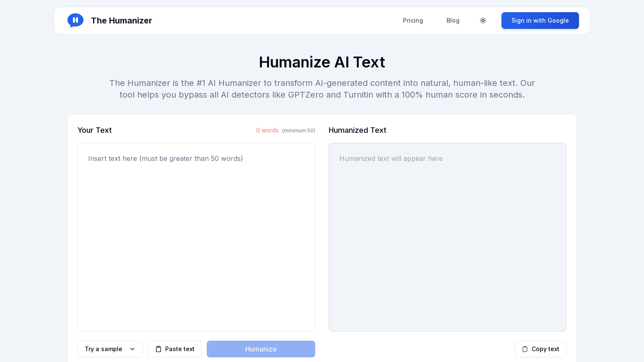The image size is (644, 362).
Task: Click the red 0 words counter
Action: coord(267,130)
